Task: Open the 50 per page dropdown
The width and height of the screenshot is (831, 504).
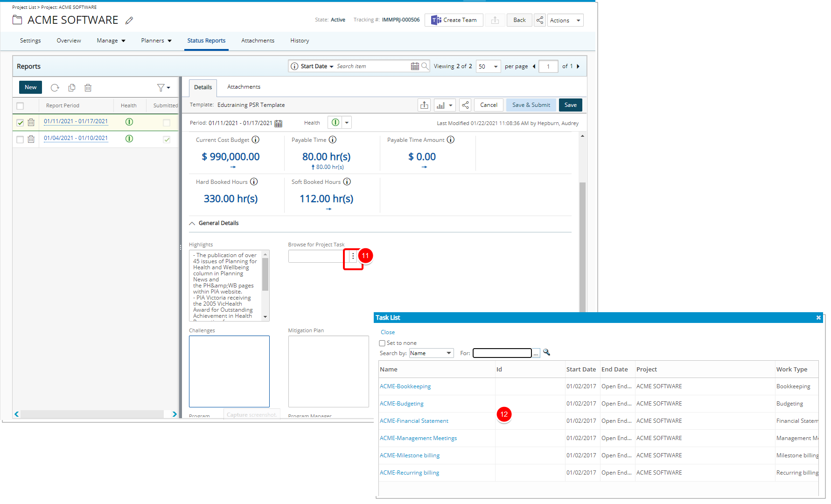Action: [489, 66]
